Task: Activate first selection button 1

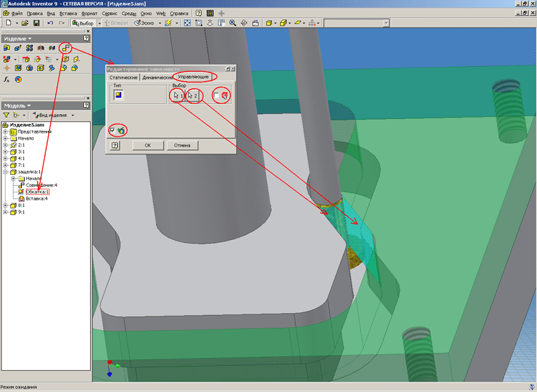Action: point(178,96)
